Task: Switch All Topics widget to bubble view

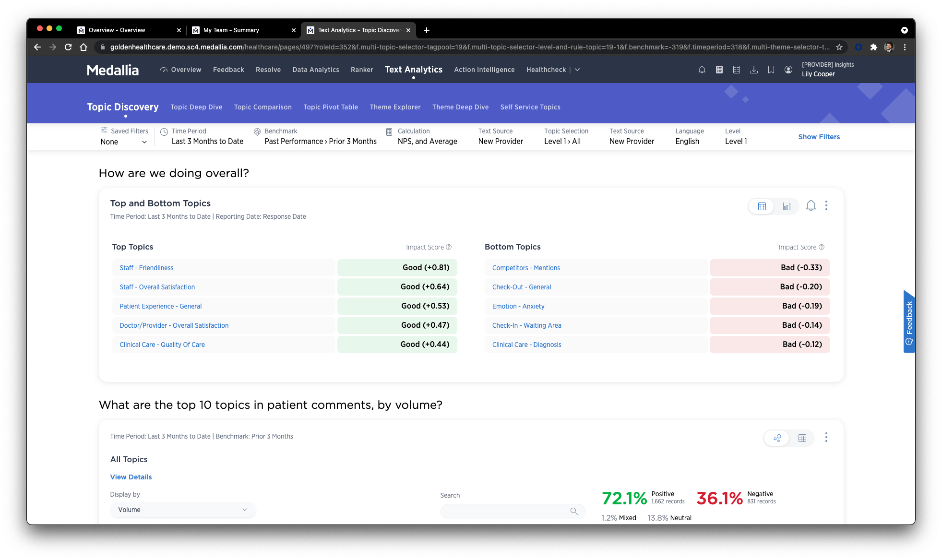Action: coord(777,438)
